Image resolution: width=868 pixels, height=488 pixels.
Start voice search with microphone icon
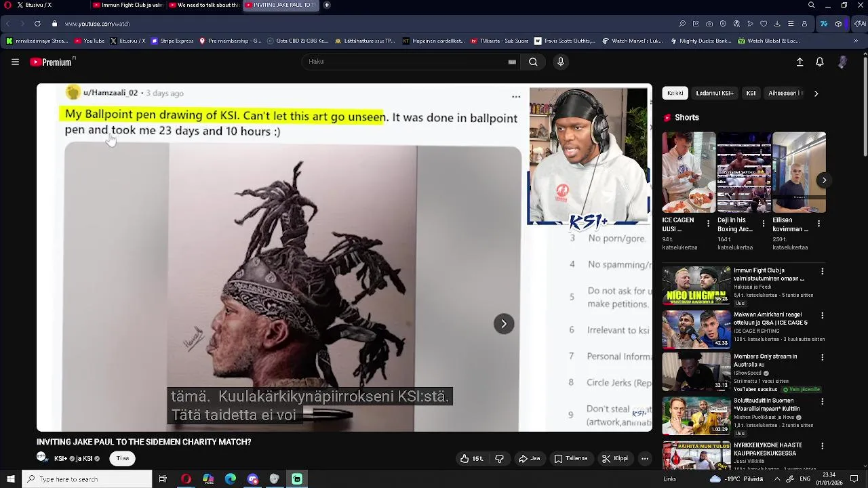560,62
